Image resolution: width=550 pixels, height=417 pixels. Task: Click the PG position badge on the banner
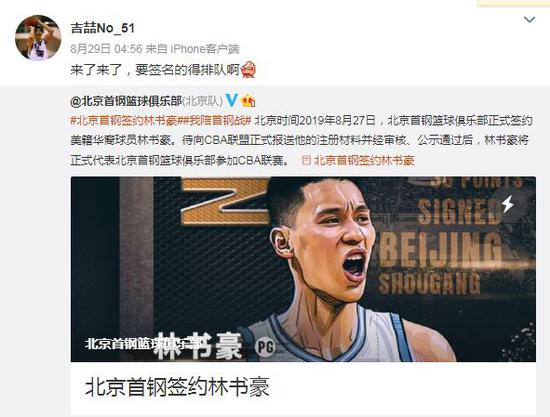265,347
